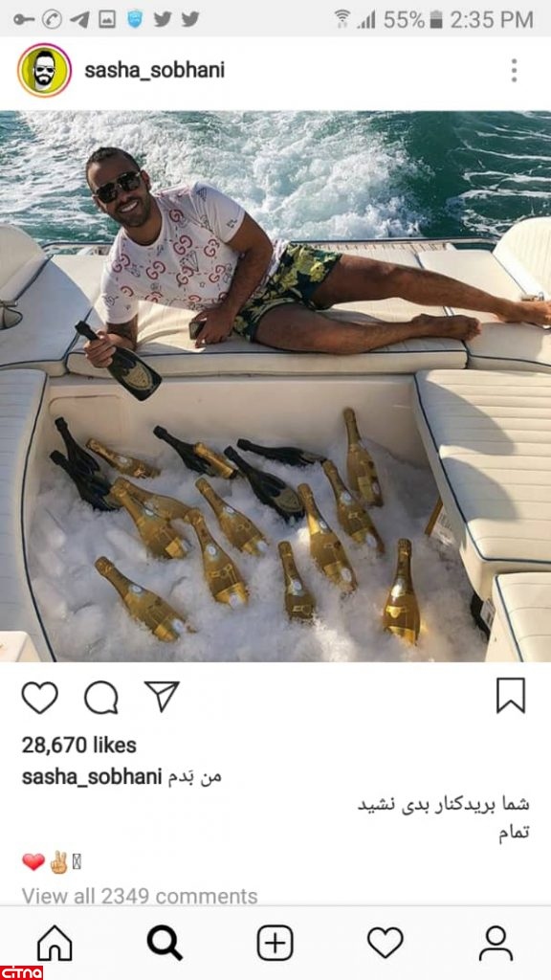Open Activity tab heart icon
The image size is (551, 980).
click(385, 943)
